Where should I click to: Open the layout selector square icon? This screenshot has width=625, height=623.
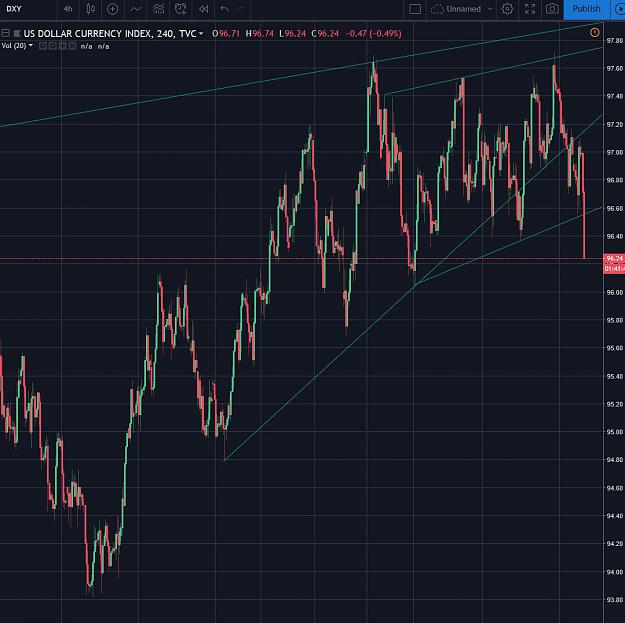pos(415,9)
